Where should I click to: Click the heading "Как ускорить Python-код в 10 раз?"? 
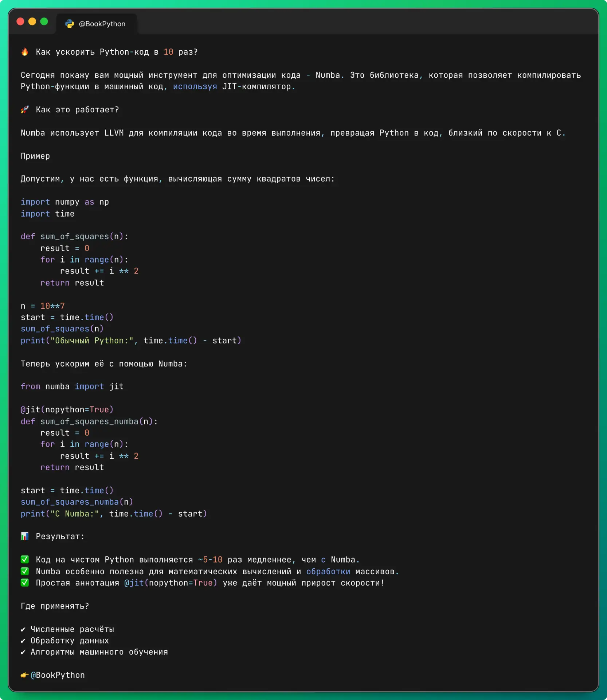117,52
